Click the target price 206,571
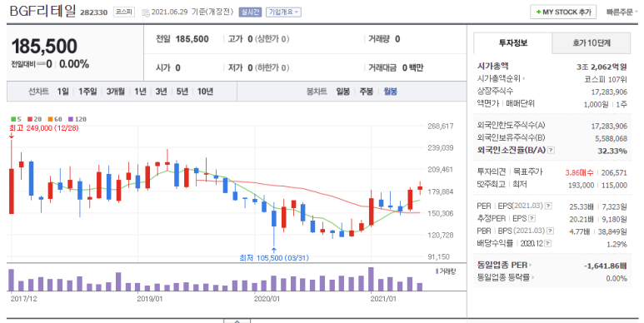The image size is (644, 323). tap(615, 173)
